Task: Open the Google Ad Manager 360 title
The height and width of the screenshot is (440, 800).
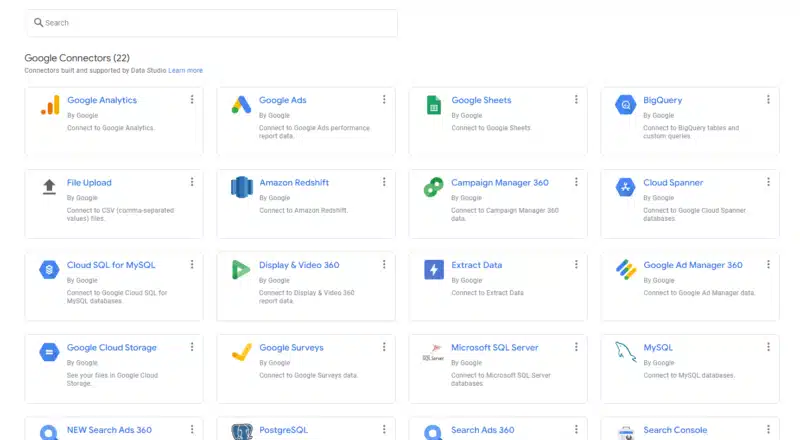Action: pyautogui.click(x=692, y=265)
